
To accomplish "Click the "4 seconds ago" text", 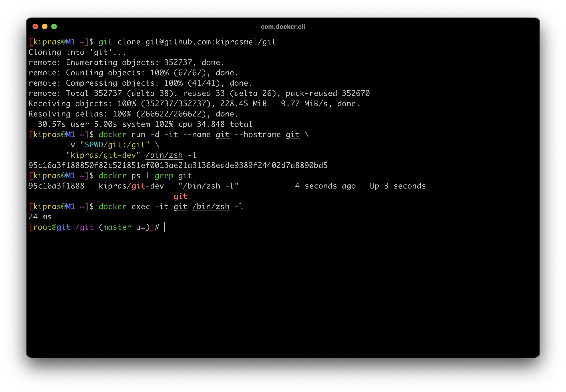I will coord(325,186).
